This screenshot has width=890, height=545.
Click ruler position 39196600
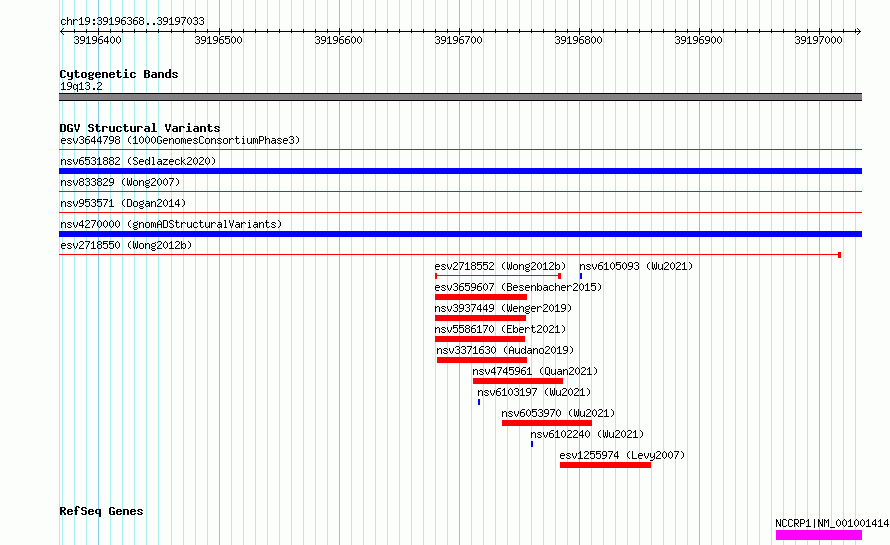pyautogui.click(x=338, y=40)
